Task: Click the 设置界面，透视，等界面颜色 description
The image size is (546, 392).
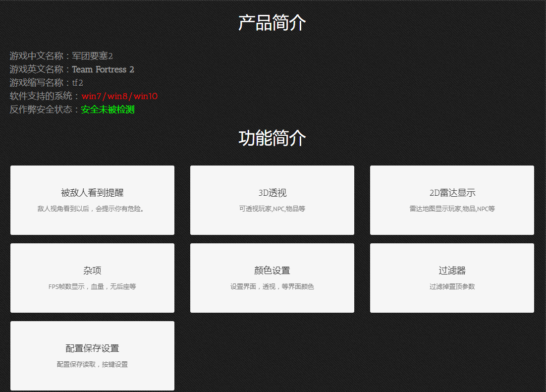Action: pos(273,286)
